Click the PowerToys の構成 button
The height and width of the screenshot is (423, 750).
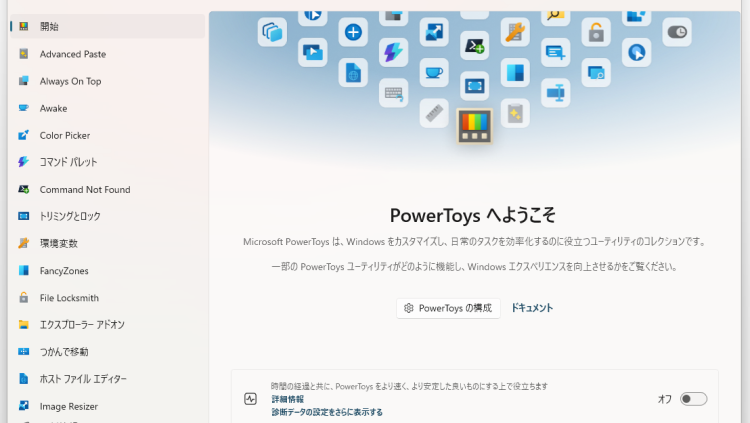coord(448,308)
